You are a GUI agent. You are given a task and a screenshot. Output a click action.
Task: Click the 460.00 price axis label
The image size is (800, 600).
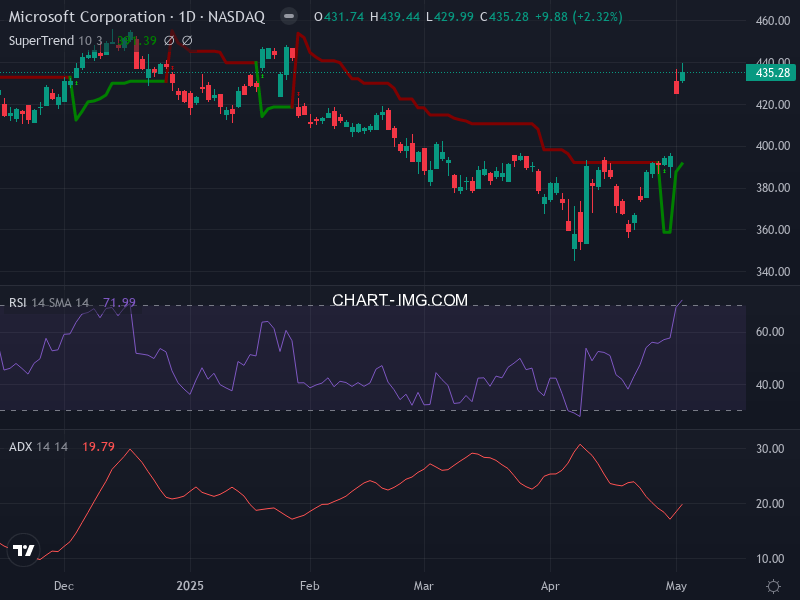click(x=773, y=21)
